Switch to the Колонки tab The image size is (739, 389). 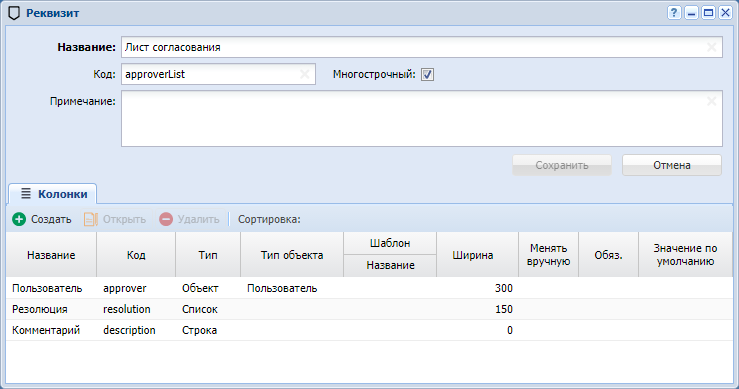coord(52,194)
